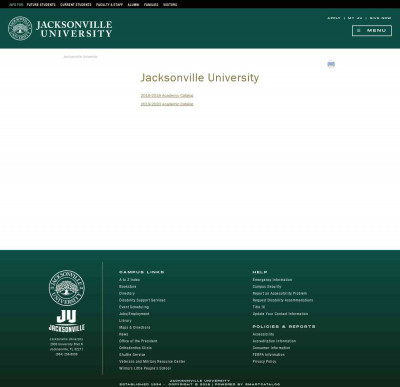The width and height of the screenshot is (400, 387).
Task: Open Jobs/Employment footer link
Action: (134, 314)
